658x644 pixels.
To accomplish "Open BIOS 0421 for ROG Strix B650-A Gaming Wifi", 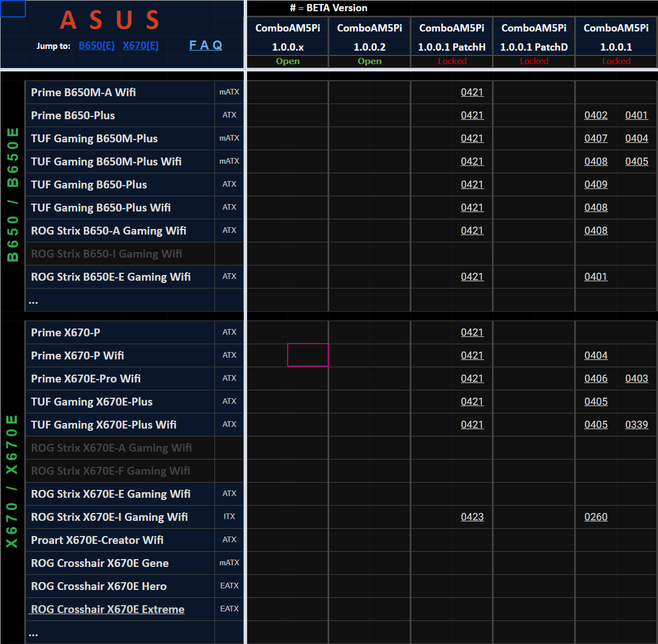I will 472,231.
